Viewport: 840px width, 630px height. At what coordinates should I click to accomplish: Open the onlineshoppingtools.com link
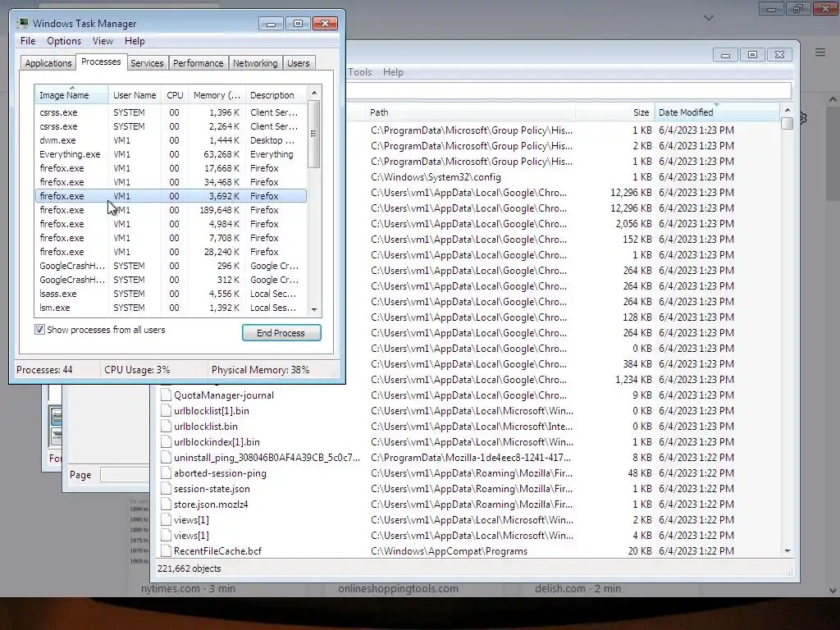coord(398,588)
